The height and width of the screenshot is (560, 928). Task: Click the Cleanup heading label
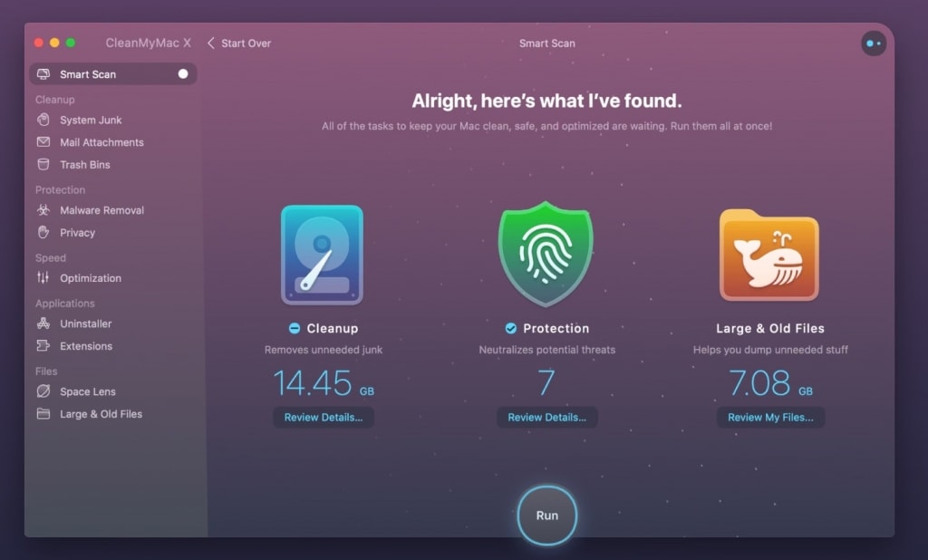[332, 328]
